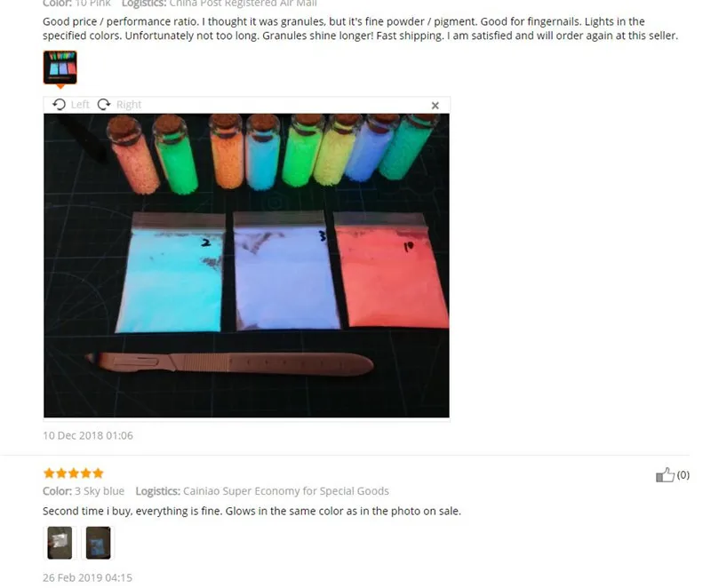Image resolution: width=711 pixels, height=588 pixels.
Task: Click the five-star rating of the second review
Action: (x=74, y=473)
